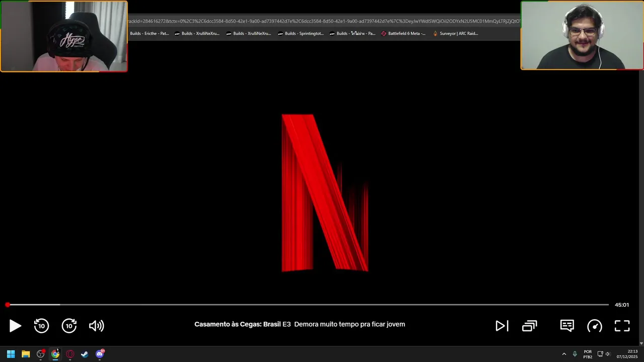Click episode name Demora muito tempo pra ficar jovem
644x362 pixels.
350,324
